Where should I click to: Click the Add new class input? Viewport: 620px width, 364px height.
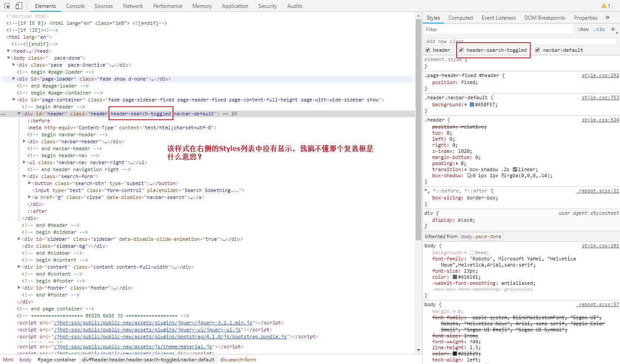521,41
